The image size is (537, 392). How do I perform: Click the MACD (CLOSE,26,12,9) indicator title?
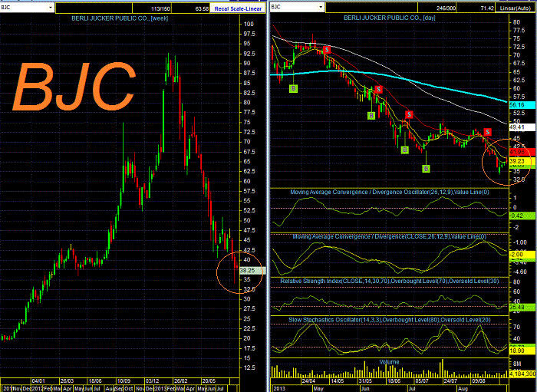(390, 236)
